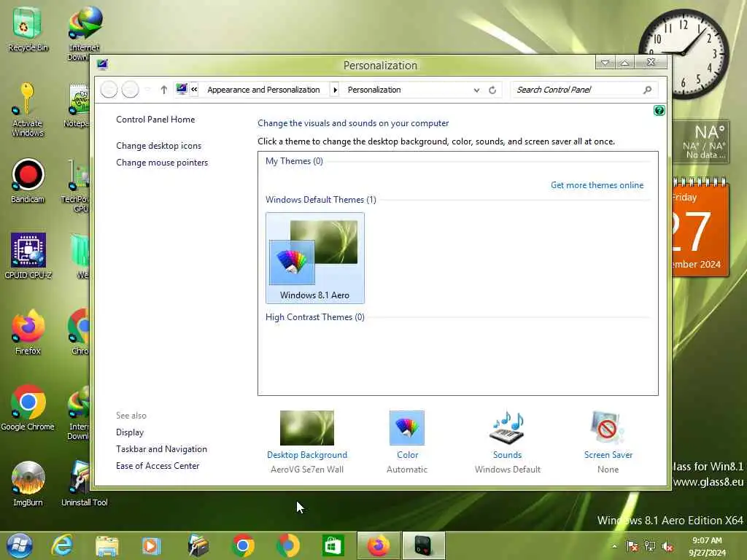747x560 pixels.
Task: Open the Start menu orb
Action: [20, 545]
